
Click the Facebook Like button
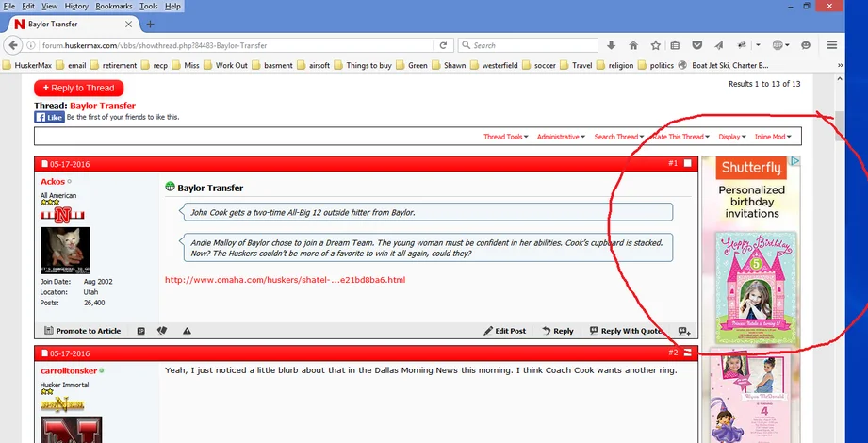49,118
